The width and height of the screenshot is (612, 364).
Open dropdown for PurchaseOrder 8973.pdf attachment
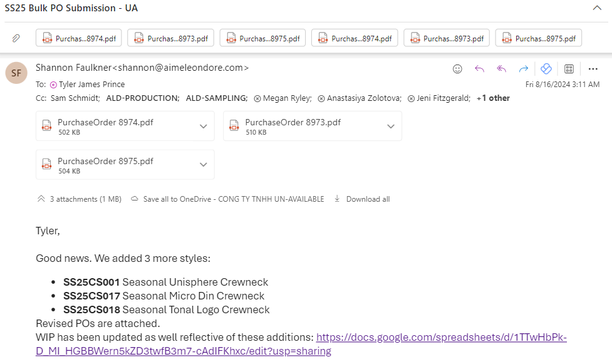click(391, 126)
